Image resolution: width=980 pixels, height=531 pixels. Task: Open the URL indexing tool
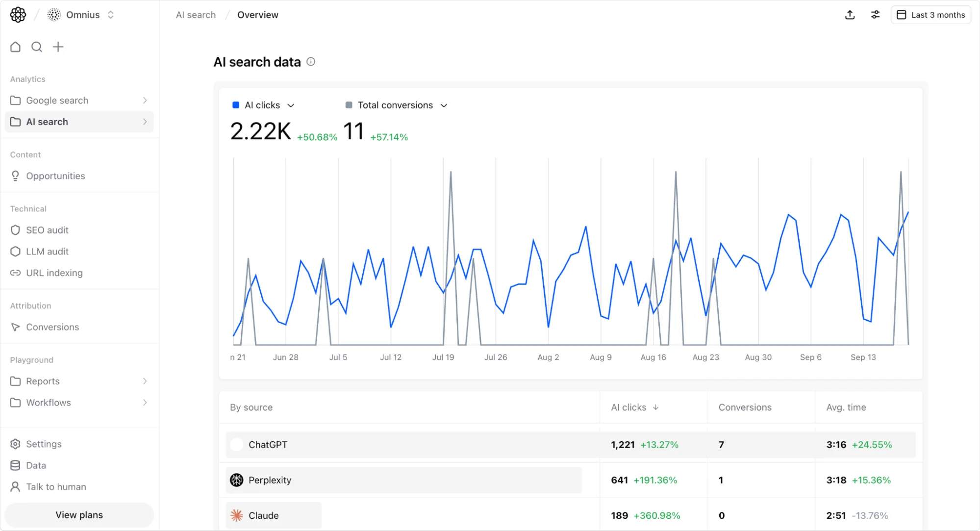click(x=54, y=273)
